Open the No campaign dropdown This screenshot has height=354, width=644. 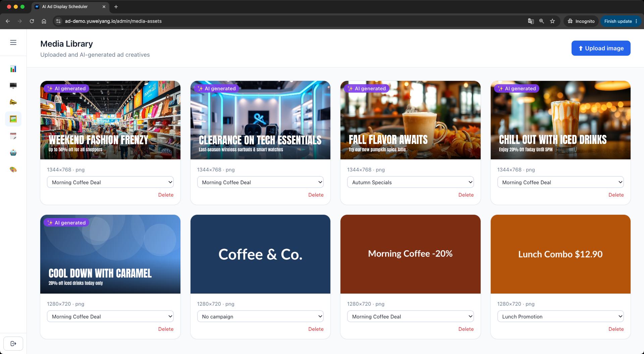coord(260,316)
